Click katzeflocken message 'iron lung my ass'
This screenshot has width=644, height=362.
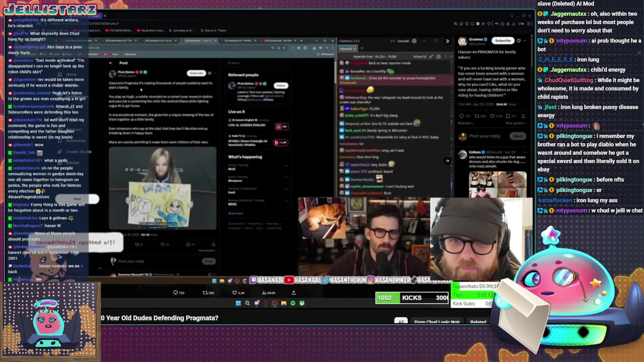coord(578,200)
